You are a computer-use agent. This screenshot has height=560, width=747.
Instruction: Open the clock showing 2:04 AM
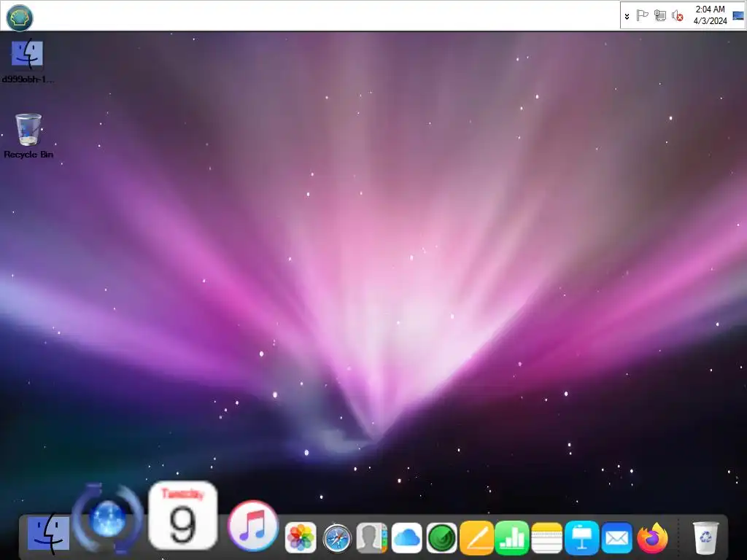(x=710, y=15)
